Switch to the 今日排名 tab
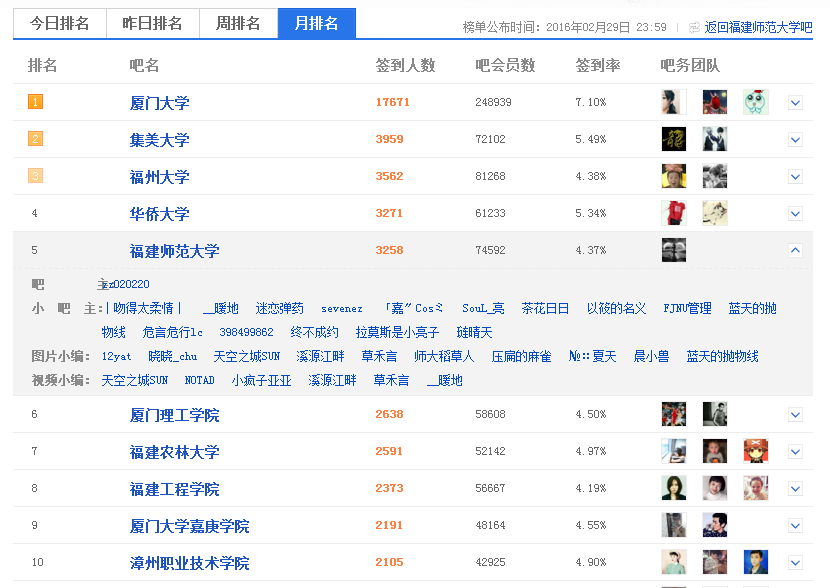Viewport: 830px width, 588px height. [x=60, y=23]
